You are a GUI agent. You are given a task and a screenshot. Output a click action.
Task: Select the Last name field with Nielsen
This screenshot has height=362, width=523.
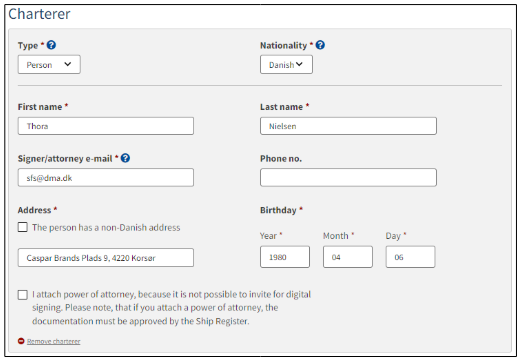pos(348,126)
